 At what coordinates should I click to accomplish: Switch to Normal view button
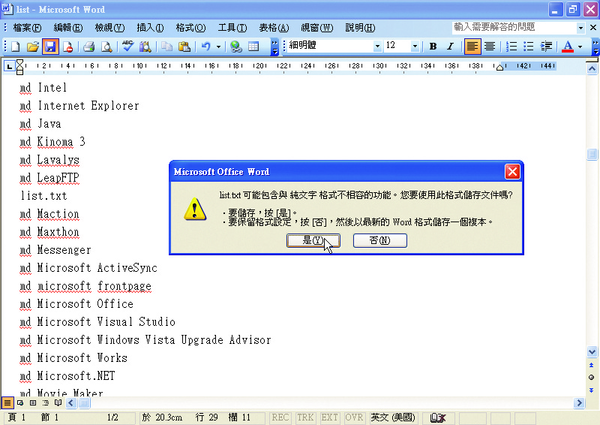(7, 402)
